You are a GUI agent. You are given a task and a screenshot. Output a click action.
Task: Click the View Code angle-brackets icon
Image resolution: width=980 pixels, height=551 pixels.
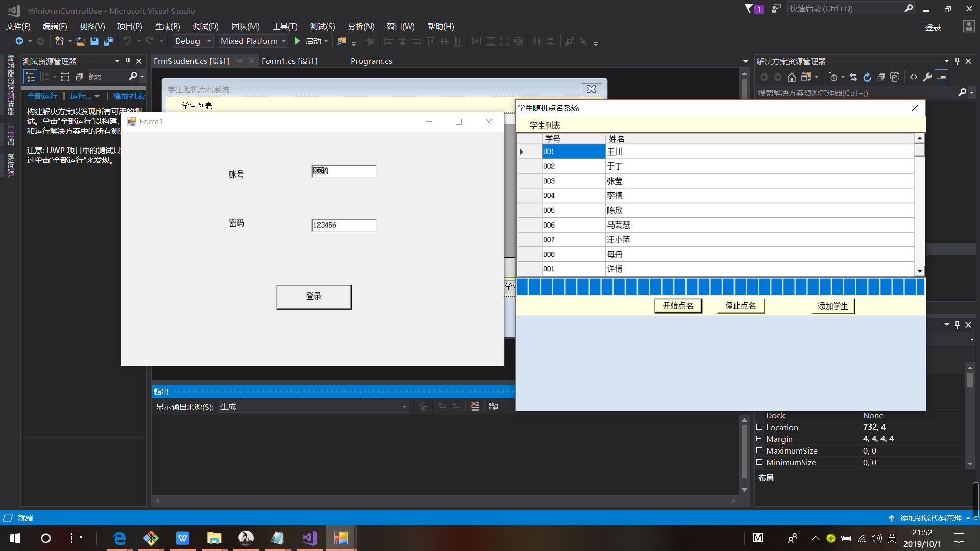point(914,77)
